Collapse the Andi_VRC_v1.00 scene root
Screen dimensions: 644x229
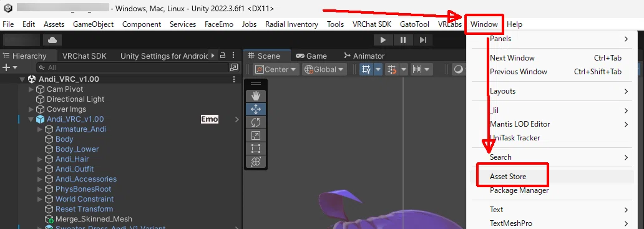coord(22,79)
